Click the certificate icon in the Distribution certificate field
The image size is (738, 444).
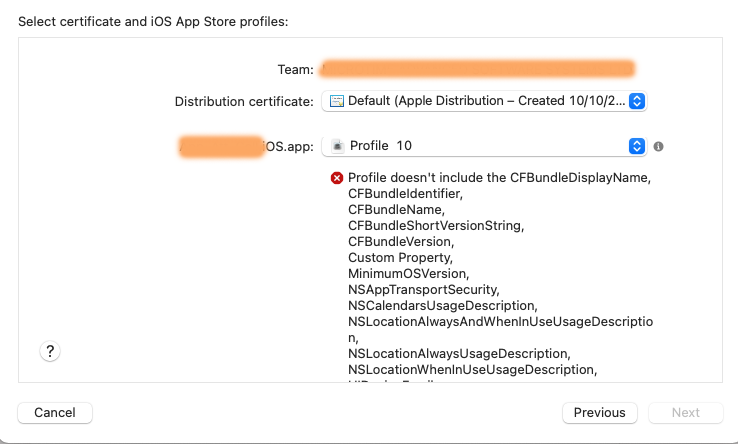click(337, 101)
